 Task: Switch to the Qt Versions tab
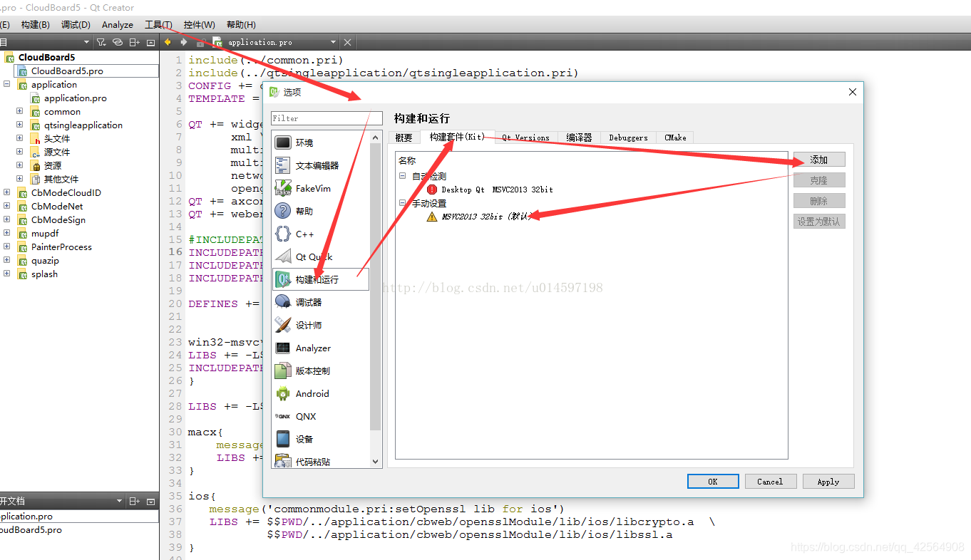pyautogui.click(x=525, y=138)
